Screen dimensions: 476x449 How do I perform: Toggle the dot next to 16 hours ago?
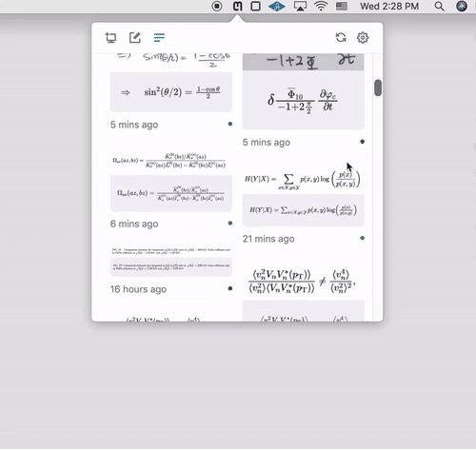[230, 288]
